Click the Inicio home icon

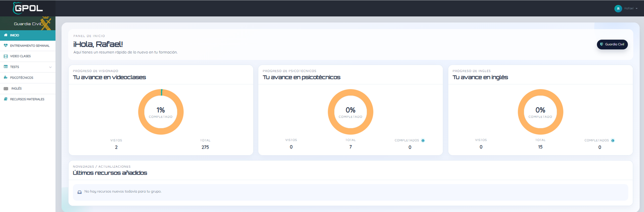pos(6,35)
